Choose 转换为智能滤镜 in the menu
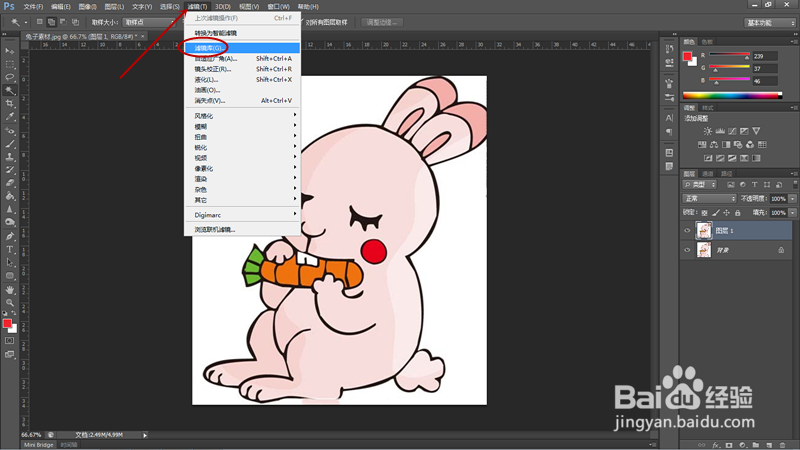Viewport: 800px width, 450px height. [x=242, y=33]
